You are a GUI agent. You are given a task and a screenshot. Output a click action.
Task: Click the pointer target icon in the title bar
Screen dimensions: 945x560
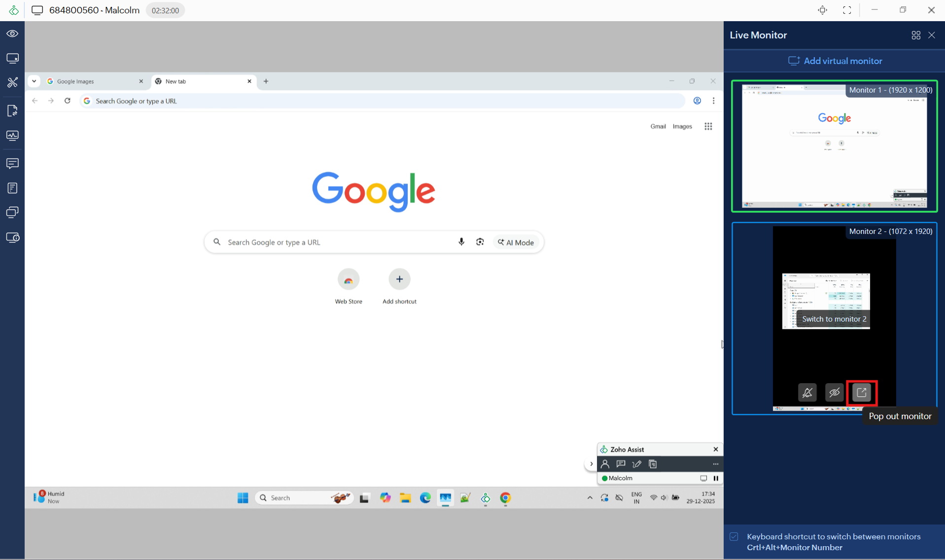[822, 10]
